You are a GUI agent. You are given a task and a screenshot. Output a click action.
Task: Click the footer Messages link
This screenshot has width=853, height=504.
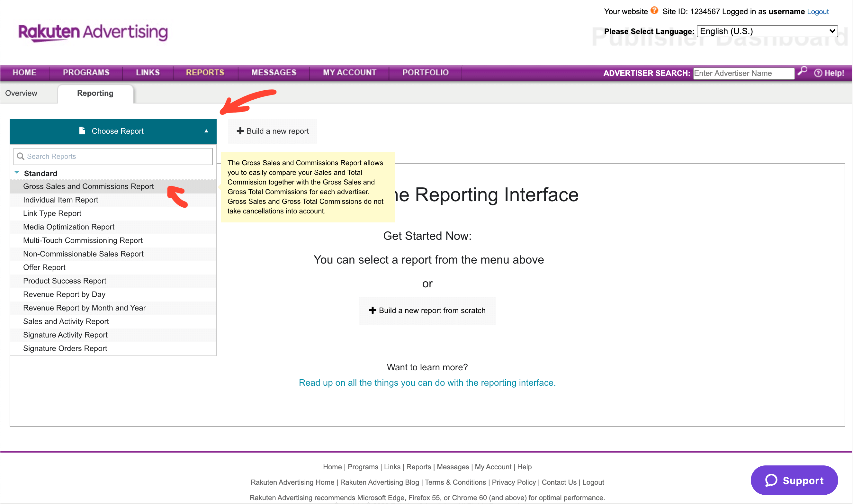pyautogui.click(x=453, y=467)
